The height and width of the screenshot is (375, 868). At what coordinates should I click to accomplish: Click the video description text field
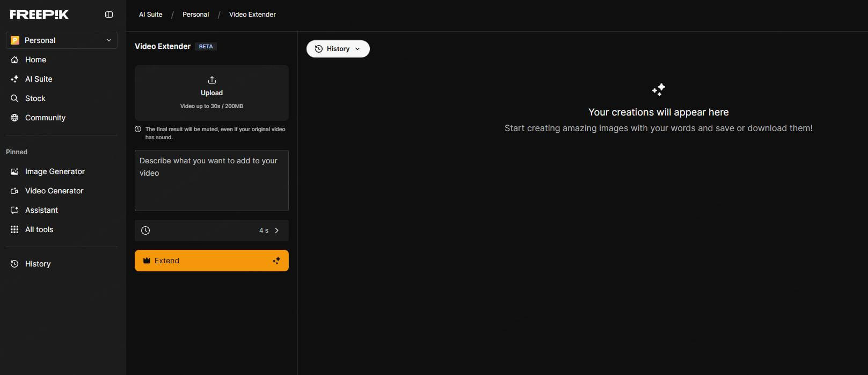click(x=211, y=181)
